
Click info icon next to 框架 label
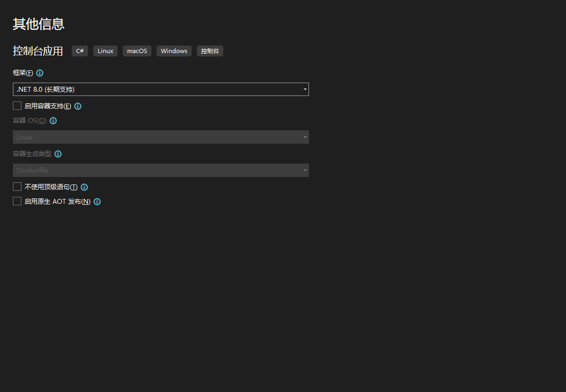point(40,73)
